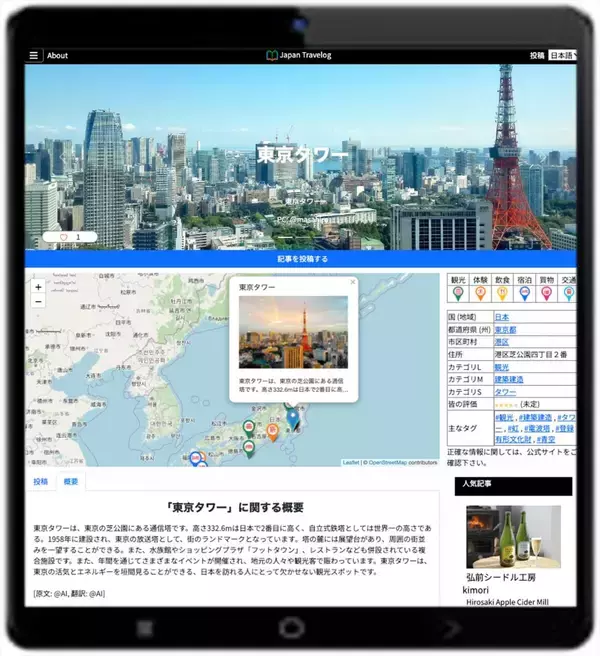The width and height of the screenshot is (600, 656).
Task: Show previous hero carousel image
Action: pyautogui.click(x=63, y=158)
